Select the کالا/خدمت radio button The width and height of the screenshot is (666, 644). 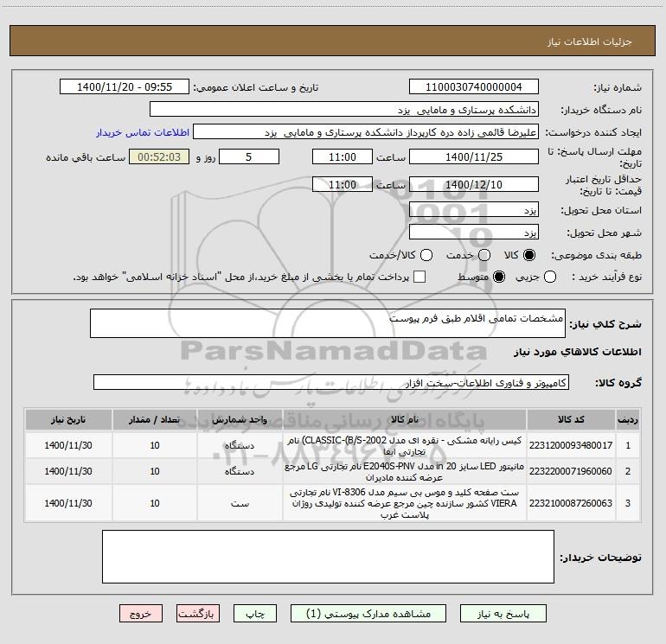click(x=426, y=255)
